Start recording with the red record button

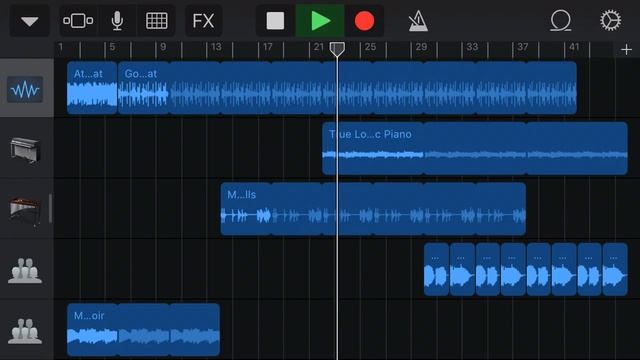[364, 21]
